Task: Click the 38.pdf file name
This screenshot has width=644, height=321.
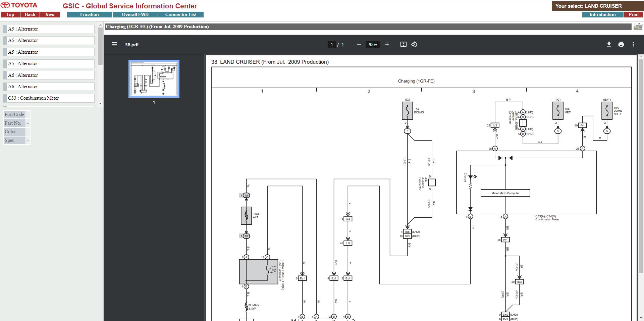Action: [x=132, y=45]
